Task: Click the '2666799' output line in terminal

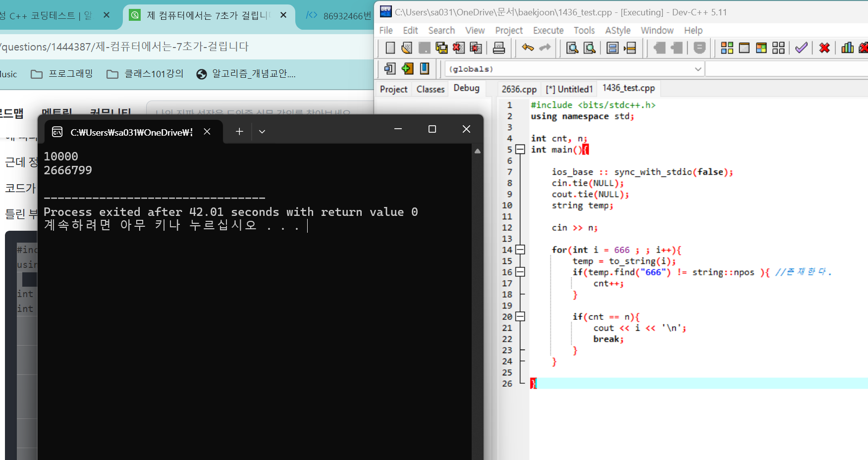Action: point(68,170)
